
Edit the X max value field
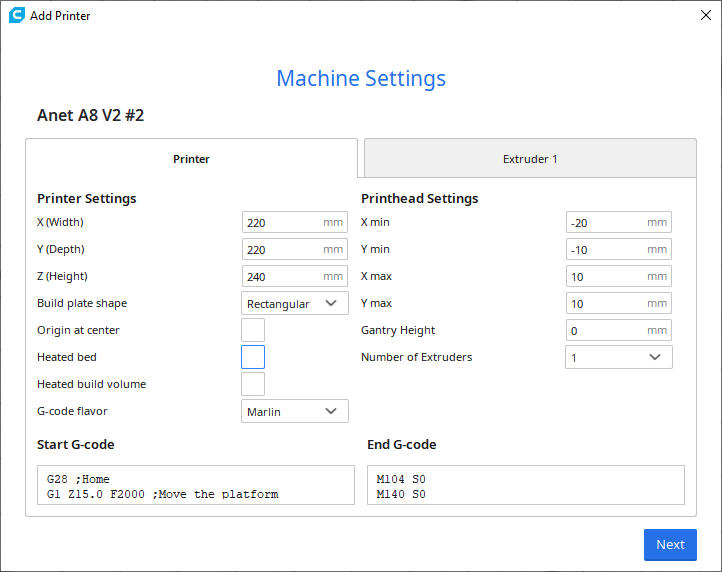pyautogui.click(x=619, y=276)
